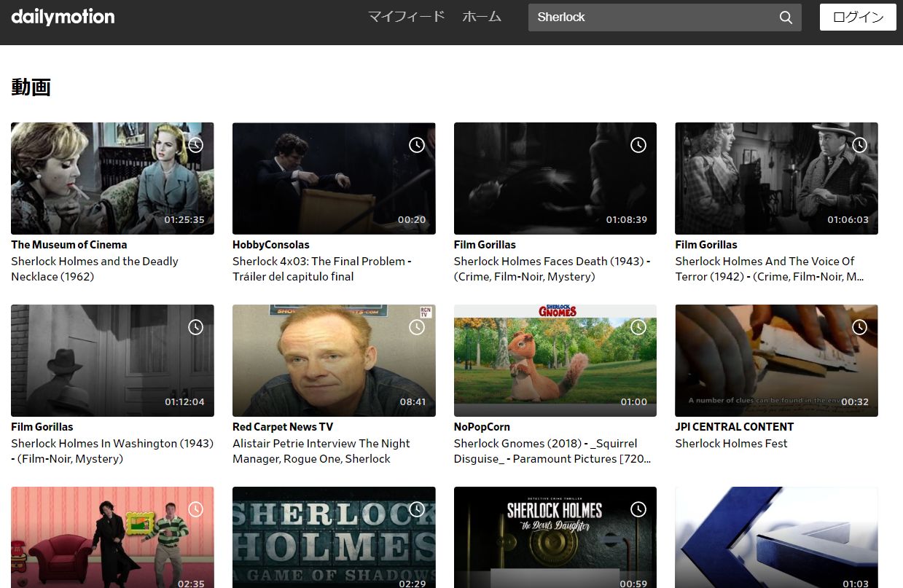Viewport: 903px width, 588px height.
Task: Open Sherlock Holmes and the Deadly Necklace title
Action: [95, 269]
